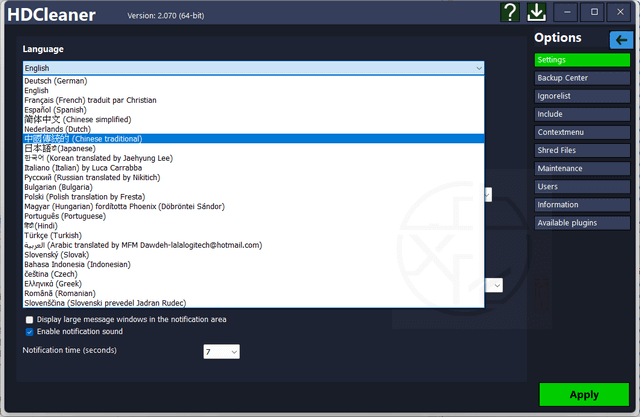Pick Bulgarian (Bulgaria) language

(253, 187)
